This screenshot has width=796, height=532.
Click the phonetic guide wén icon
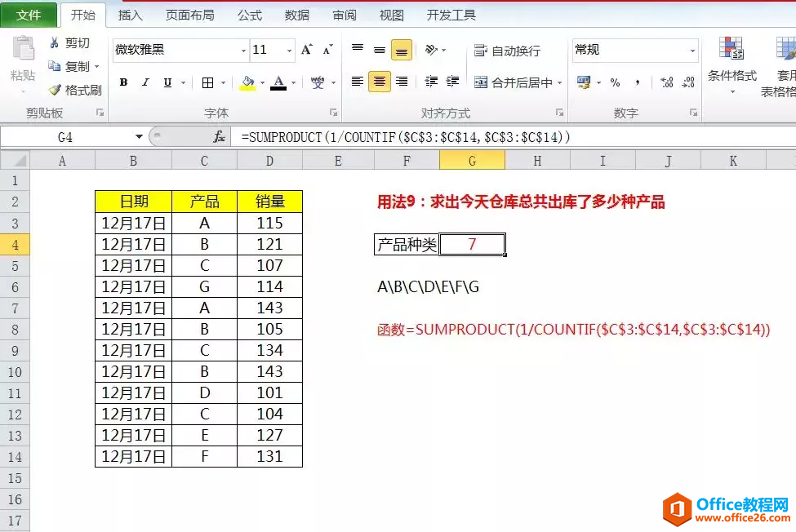pyautogui.click(x=318, y=82)
